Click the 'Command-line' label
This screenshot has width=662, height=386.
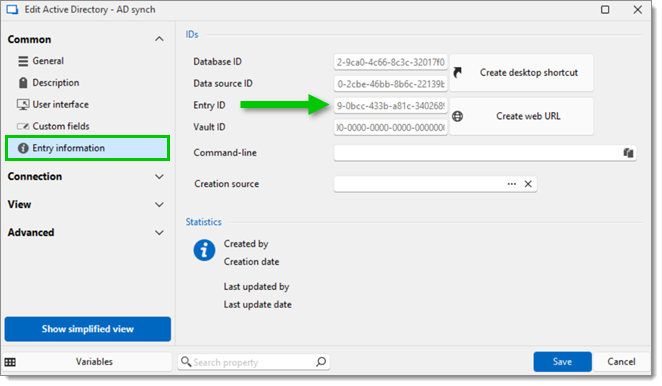(x=225, y=153)
